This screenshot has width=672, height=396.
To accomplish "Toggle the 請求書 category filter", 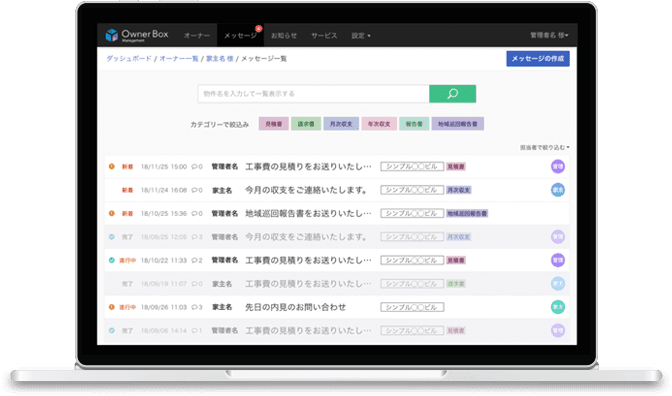I will point(306,124).
